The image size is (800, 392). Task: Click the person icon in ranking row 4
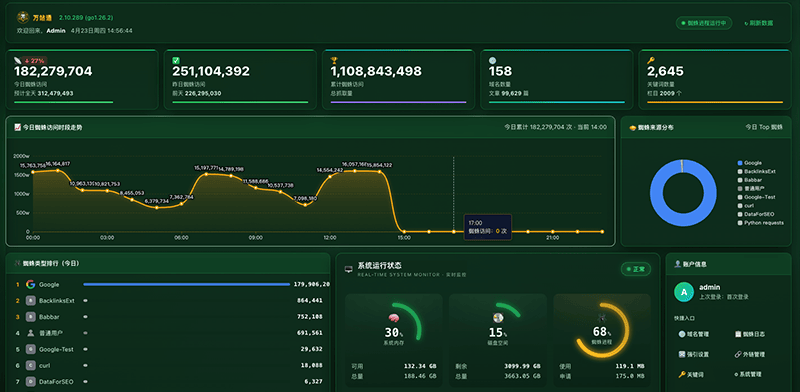click(x=31, y=333)
